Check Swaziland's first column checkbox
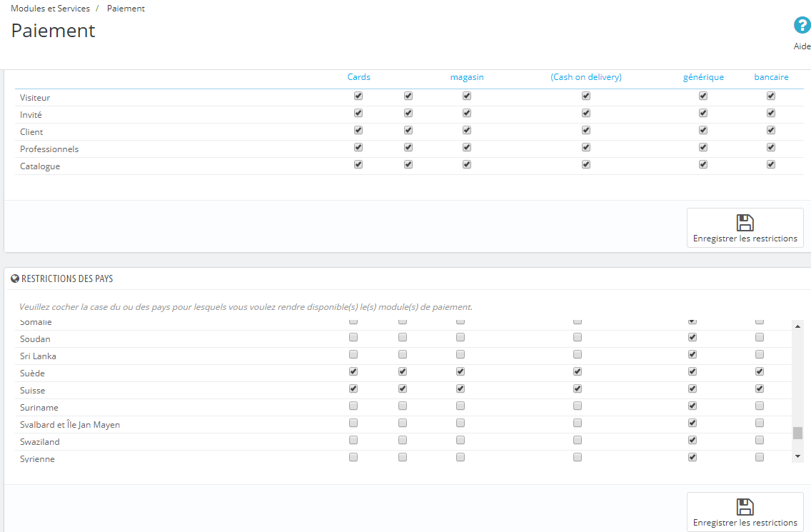 pos(353,440)
